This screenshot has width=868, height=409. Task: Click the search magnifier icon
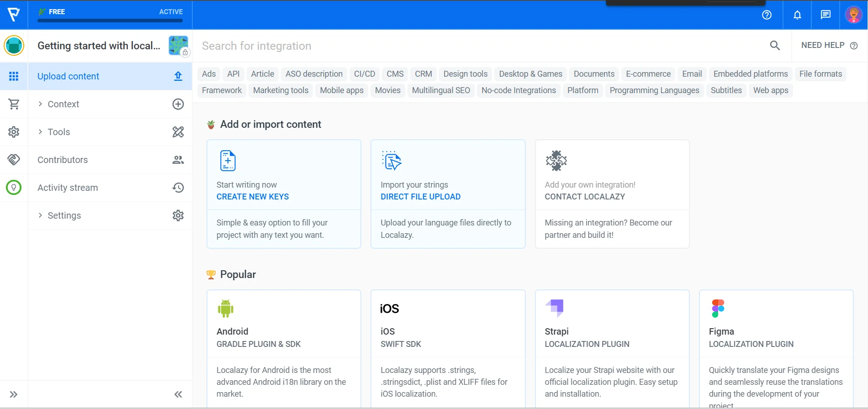[775, 45]
